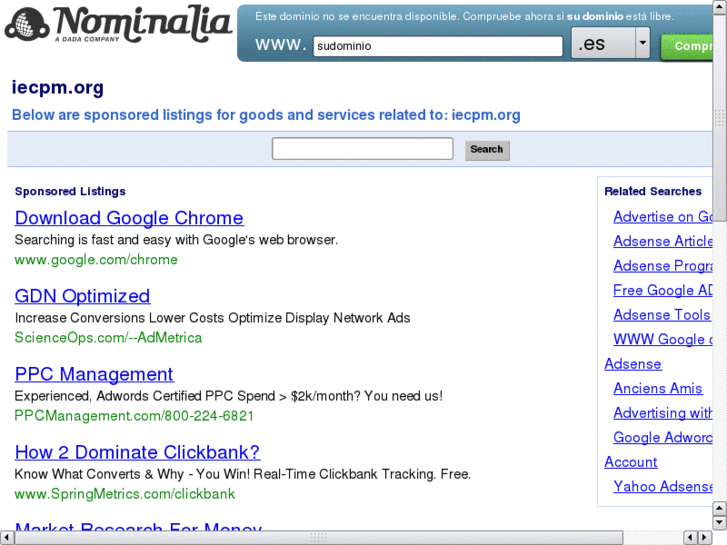
Task: Select Anciens Amis related search
Action: [658, 388]
